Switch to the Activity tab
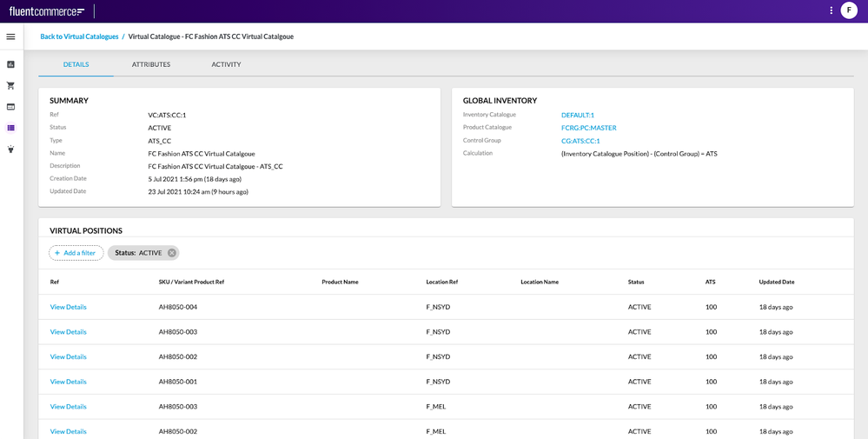Screen dimensions: 868x439 point(226,64)
